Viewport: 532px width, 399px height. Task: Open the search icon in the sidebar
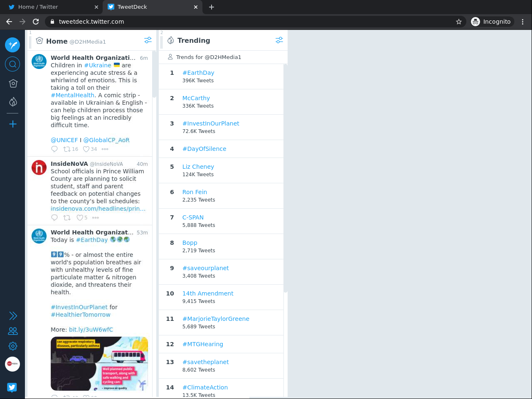[12, 64]
